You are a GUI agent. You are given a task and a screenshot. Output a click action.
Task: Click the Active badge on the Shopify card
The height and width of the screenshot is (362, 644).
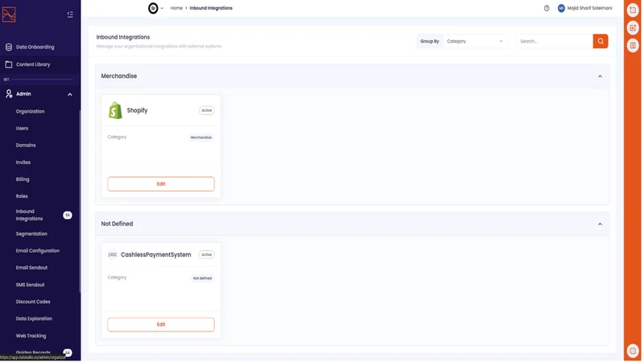click(207, 110)
